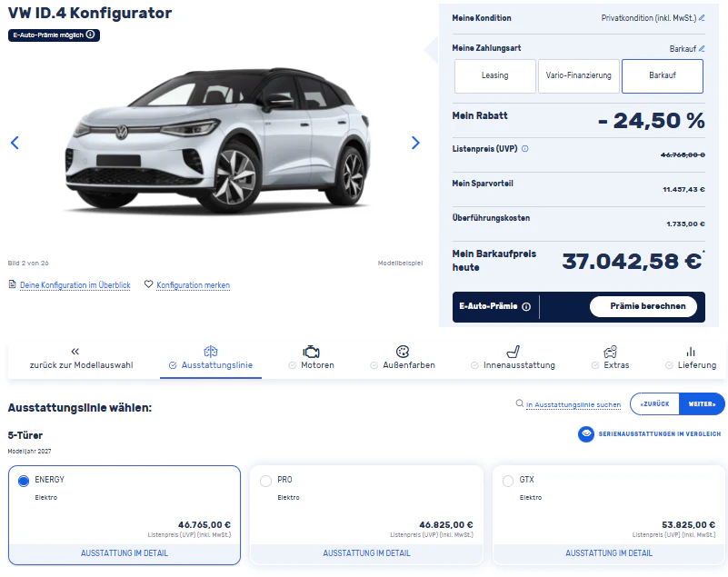The width and height of the screenshot is (728, 577).
Task: Open SERIENAUSSTATTUNGEN IM VERGLEICH link
Action: (x=660, y=434)
